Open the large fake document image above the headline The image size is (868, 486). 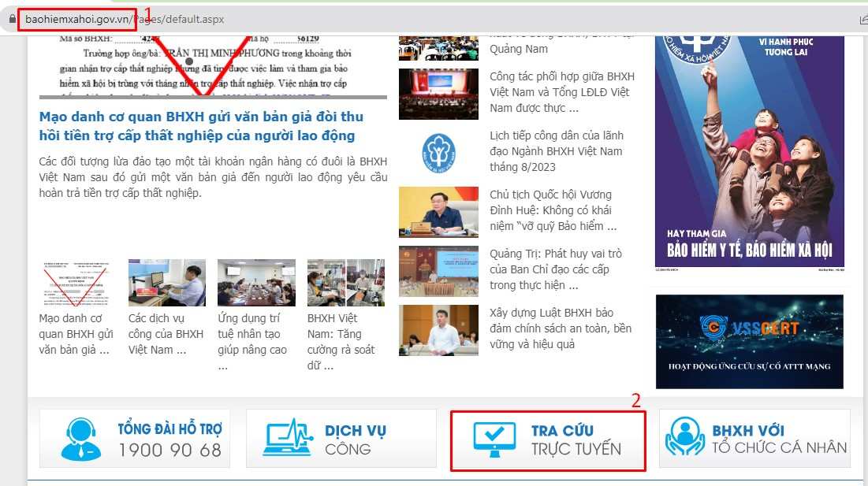coord(213,67)
